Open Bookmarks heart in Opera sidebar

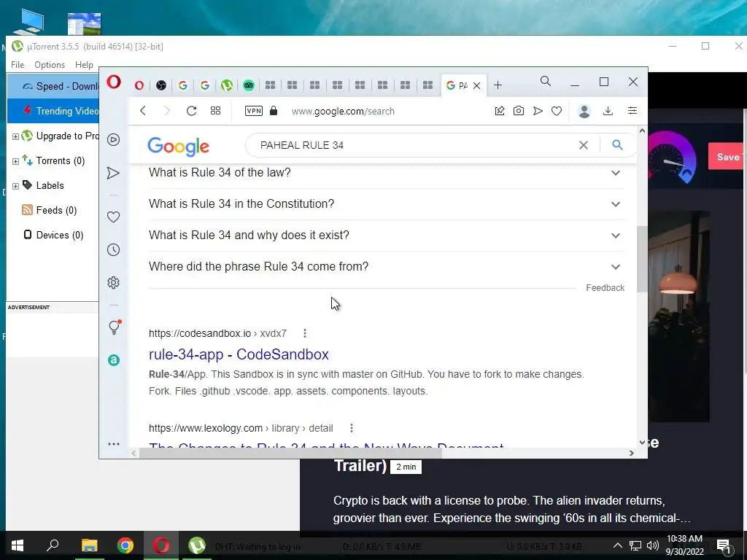tap(113, 217)
